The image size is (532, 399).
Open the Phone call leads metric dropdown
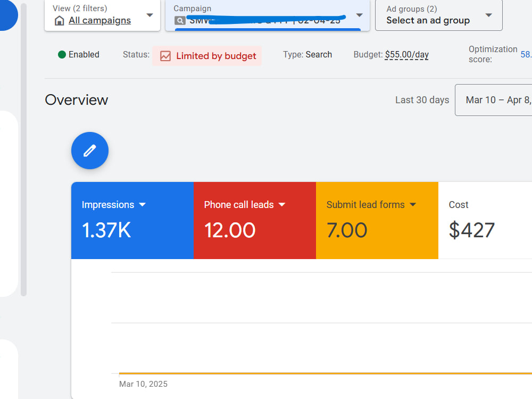(x=282, y=205)
